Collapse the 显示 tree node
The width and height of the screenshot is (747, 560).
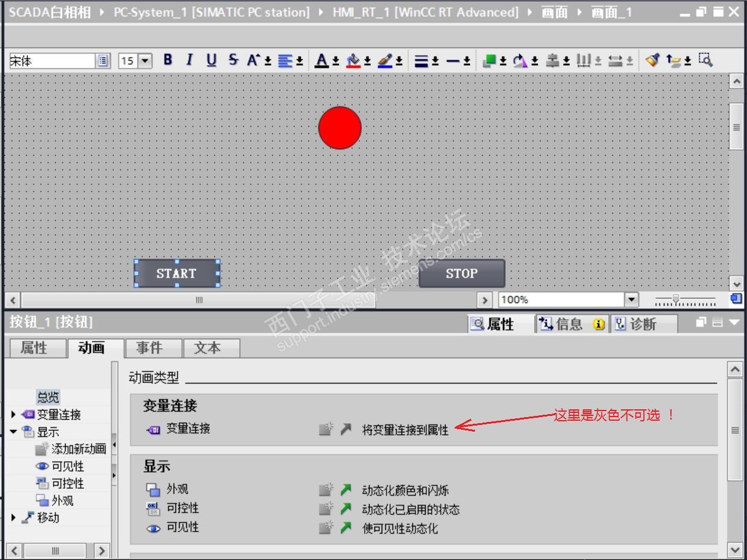(13, 432)
